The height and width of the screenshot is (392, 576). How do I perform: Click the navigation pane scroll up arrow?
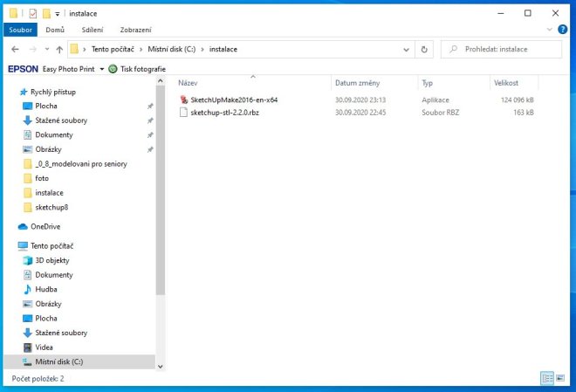161,81
